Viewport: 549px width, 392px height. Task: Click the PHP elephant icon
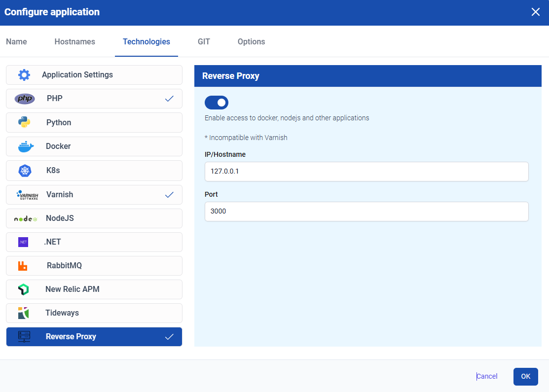pos(24,98)
